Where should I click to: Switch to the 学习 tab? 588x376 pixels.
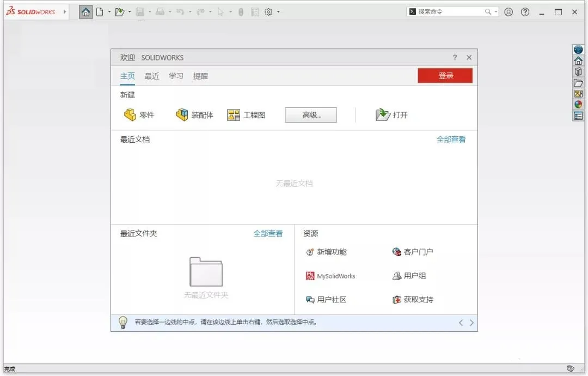point(176,76)
